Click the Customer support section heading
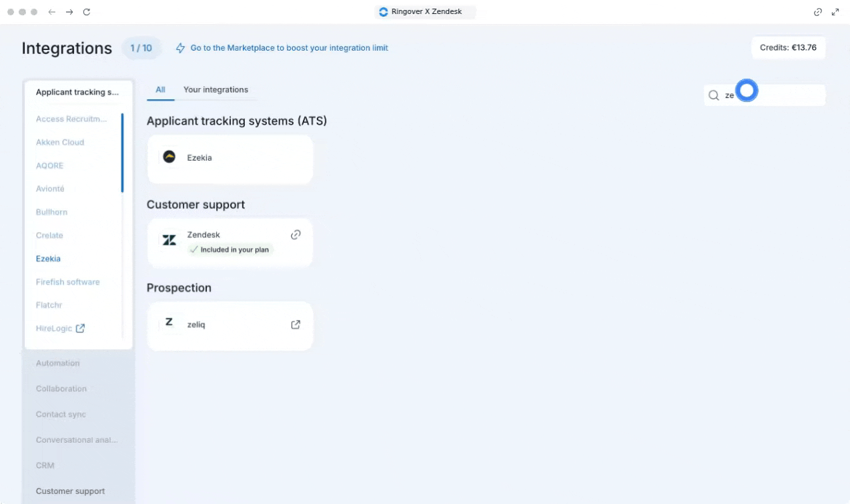 [x=196, y=205]
